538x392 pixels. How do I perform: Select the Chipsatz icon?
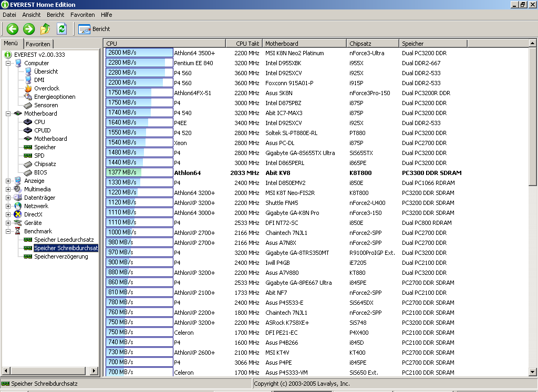click(x=28, y=164)
